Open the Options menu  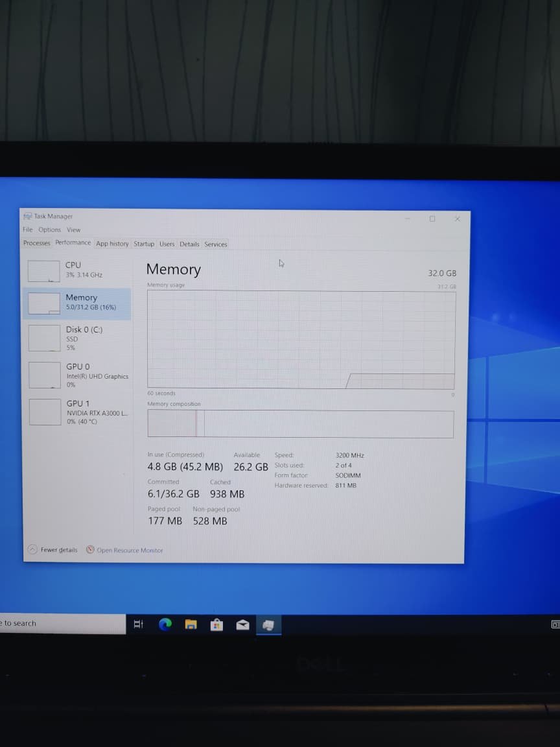click(x=49, y=230)
